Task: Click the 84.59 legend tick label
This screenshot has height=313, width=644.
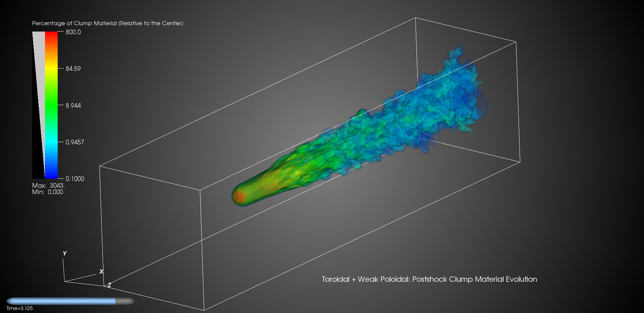Action: tap(73, 69)
